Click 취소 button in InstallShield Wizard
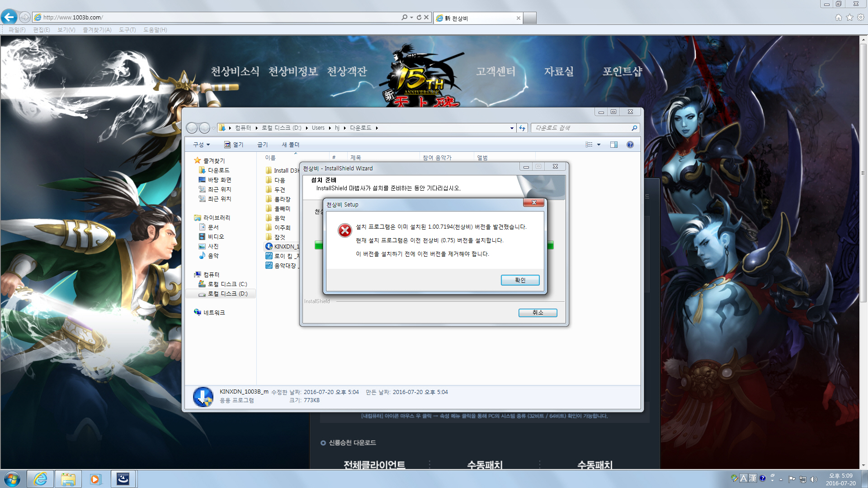868x488 pixels. tap(538, 313)
